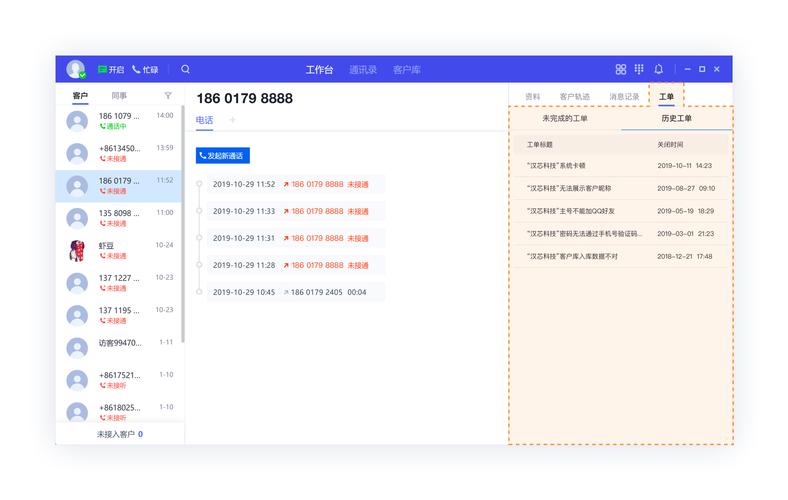Click the 发起新通话 button
788x500 pixels.
(222, 155)
